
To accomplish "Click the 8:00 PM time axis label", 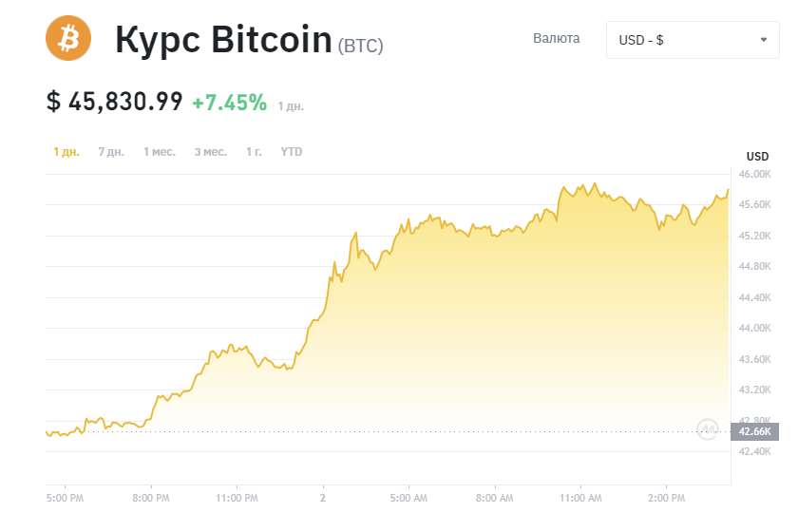I will point(151,498).
